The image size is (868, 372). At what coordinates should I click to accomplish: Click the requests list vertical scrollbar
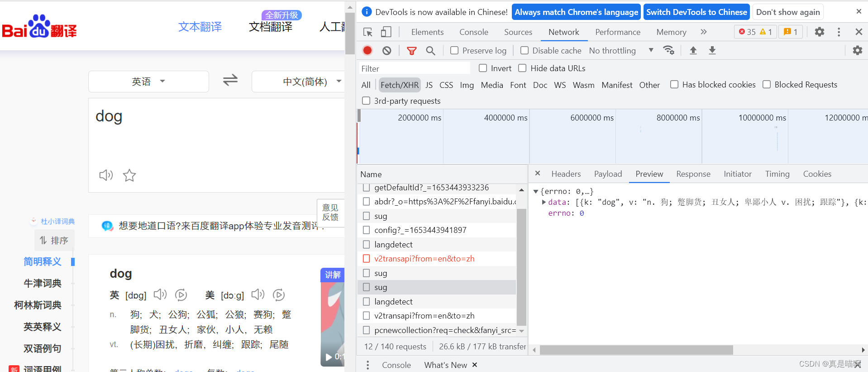521,267
